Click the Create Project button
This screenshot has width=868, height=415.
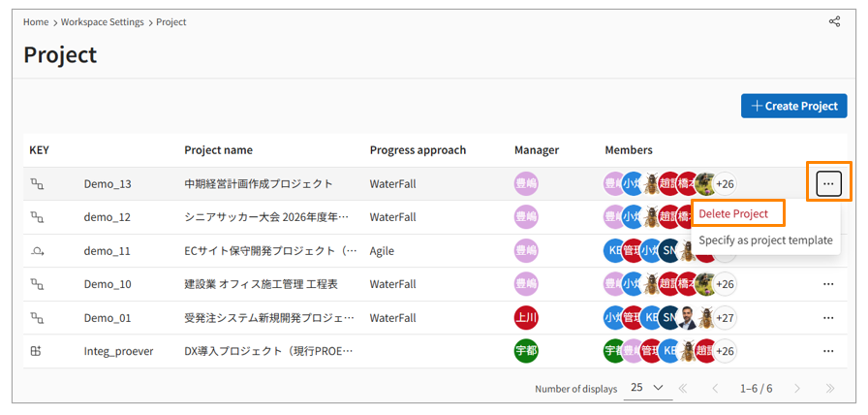coord(793,106)
